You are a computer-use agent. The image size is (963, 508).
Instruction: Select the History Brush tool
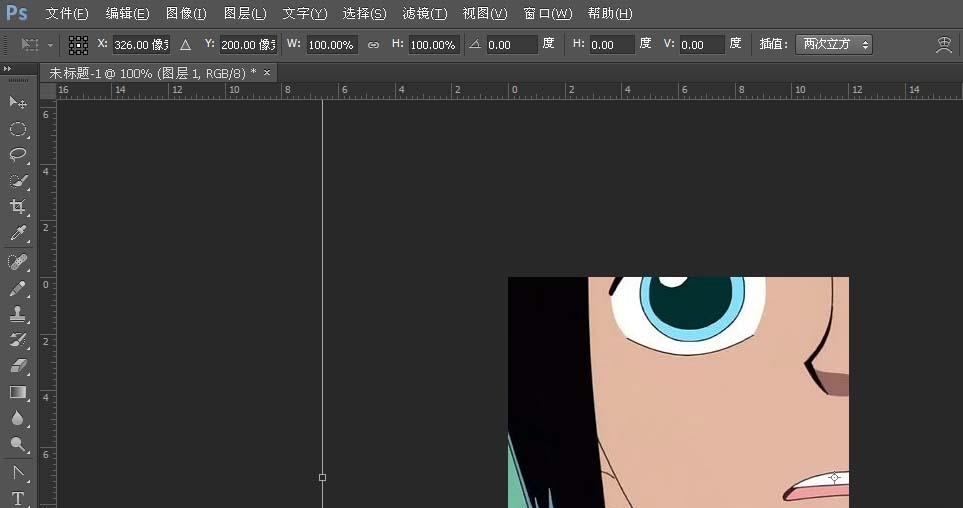(18, 340)
